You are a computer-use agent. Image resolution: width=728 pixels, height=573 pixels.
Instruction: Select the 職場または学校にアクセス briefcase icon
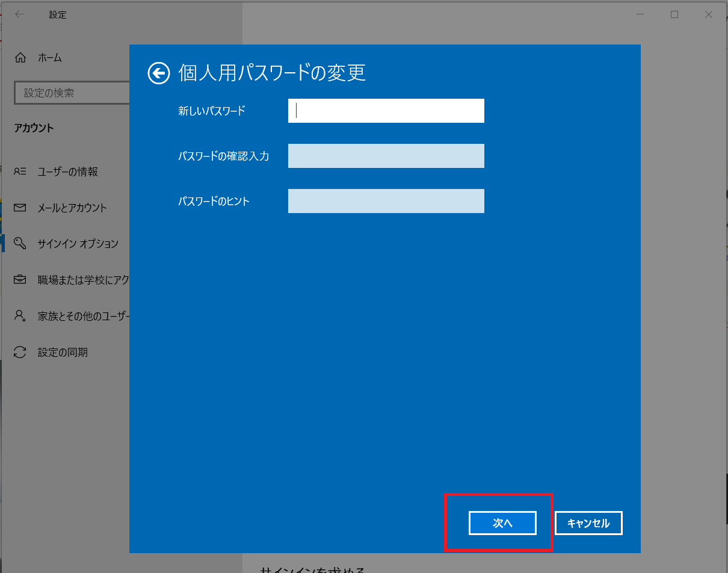(19, 280)
